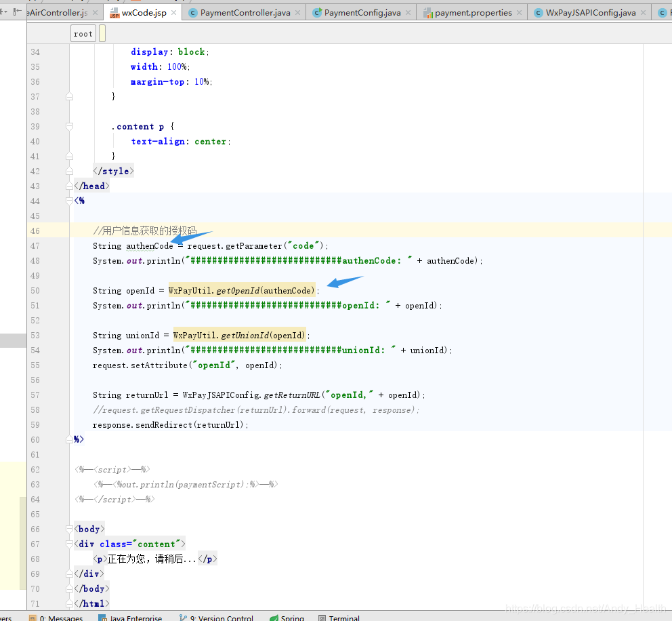Click the Messages icon in bottom bar
The width and height of the screenshot is (672, 621).
(x=33, y=618)
